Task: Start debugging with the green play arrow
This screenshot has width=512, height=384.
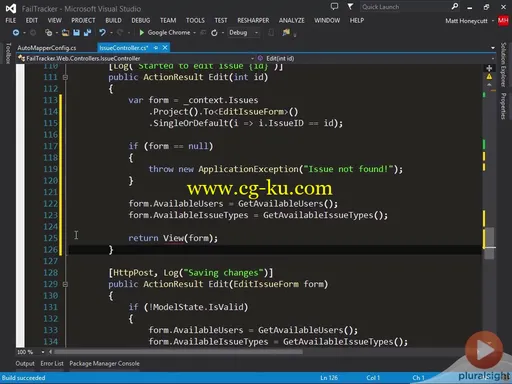Action: tap(142, 33)
